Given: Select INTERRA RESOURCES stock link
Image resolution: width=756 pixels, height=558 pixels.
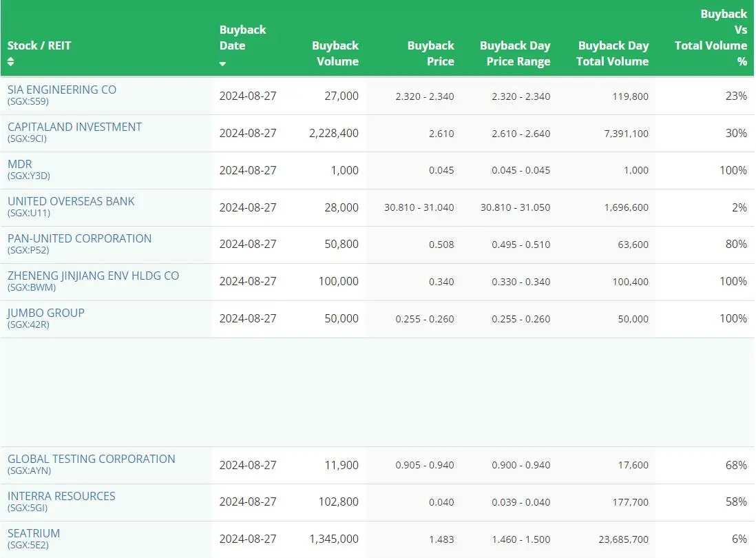Looking at the screenshot, I should (x=61, y=496).
